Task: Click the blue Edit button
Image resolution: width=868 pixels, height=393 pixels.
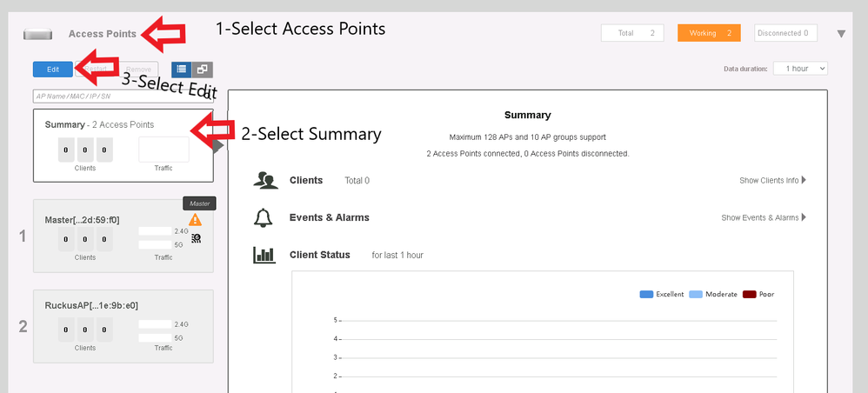Action: click(x=53, y=70)
